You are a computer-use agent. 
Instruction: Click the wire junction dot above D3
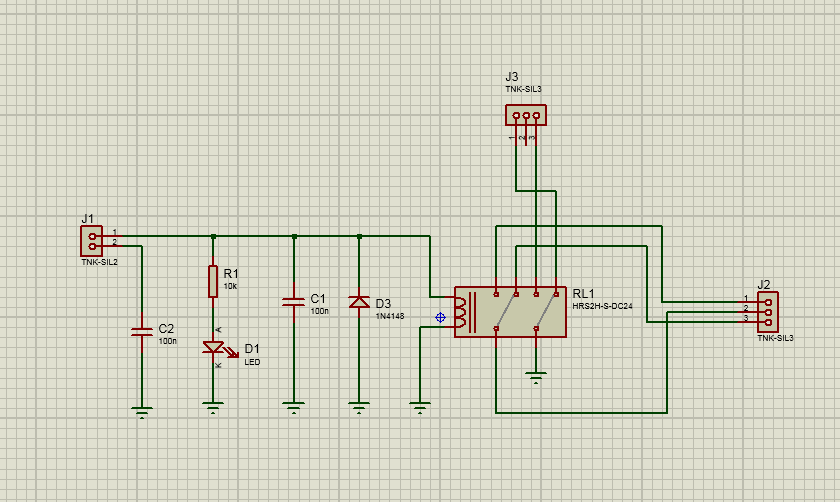359,236
